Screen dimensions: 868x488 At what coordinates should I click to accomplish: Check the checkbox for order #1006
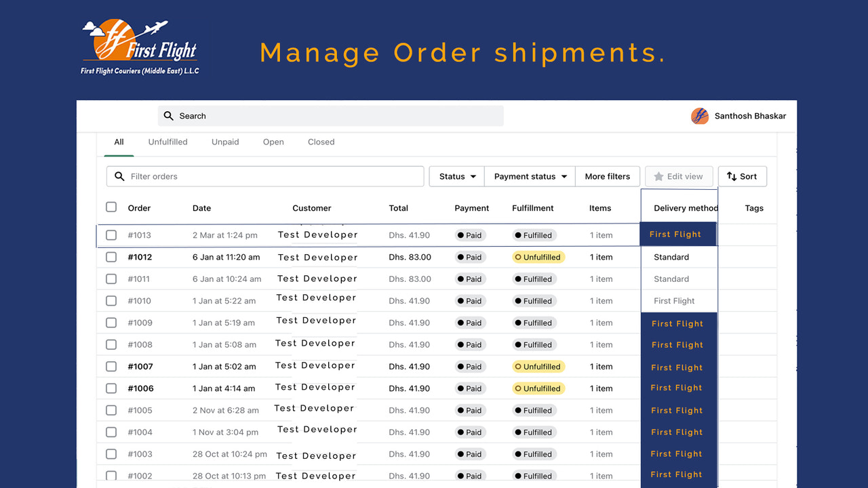click(x=111, y=388)
